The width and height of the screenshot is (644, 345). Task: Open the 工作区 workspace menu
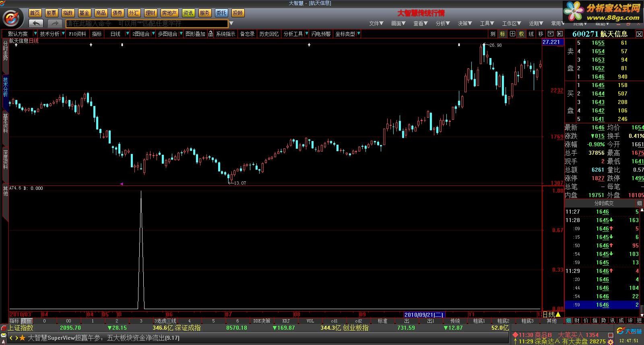511,23
